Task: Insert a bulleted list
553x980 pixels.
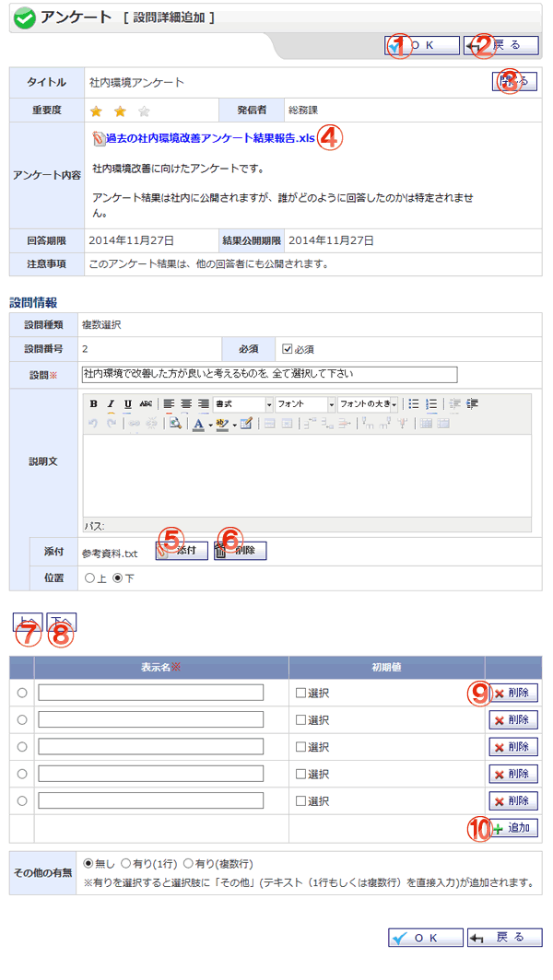Action: pos(414,403)
